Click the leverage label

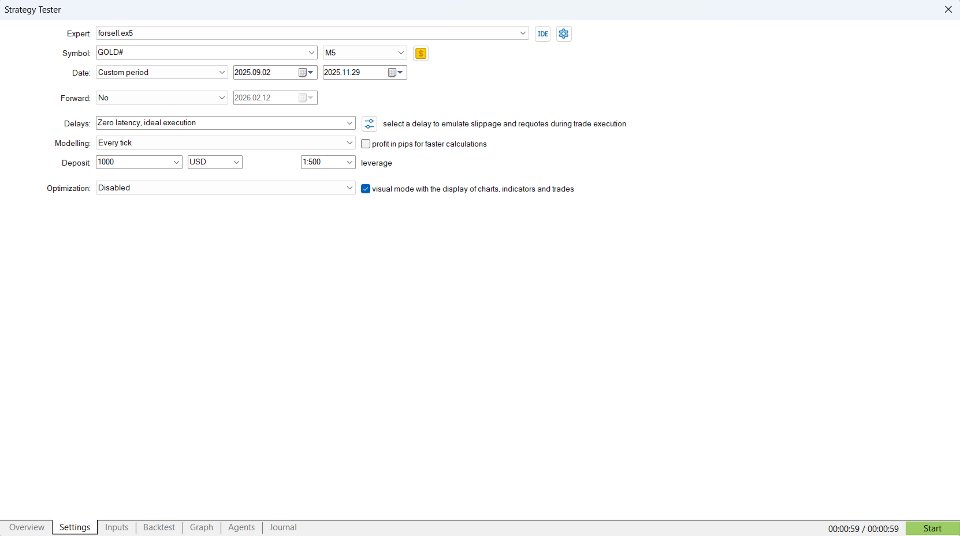click(377, 163)
